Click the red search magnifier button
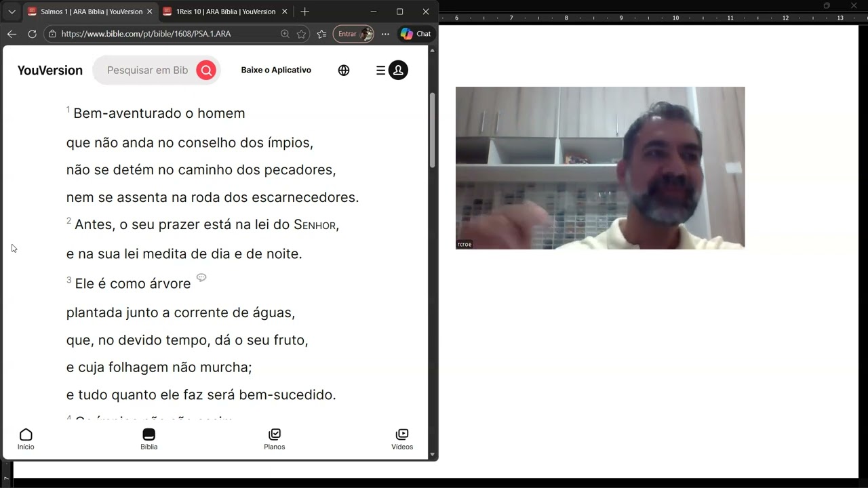 (x=206, y=70)
